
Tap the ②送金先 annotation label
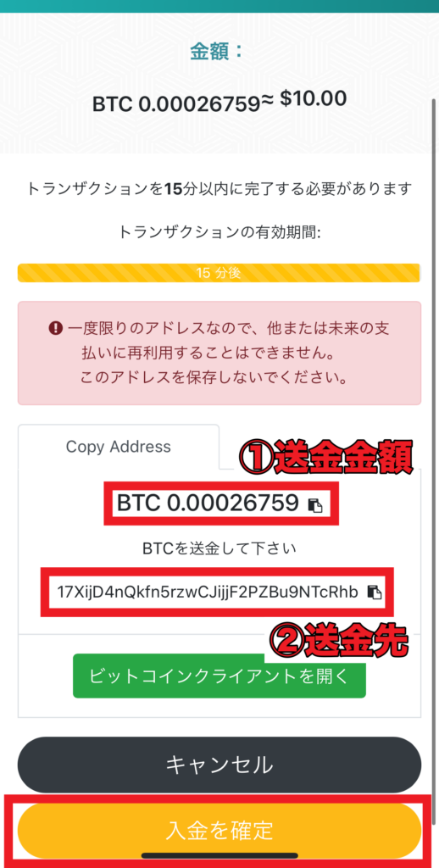(x=338, y=643)
